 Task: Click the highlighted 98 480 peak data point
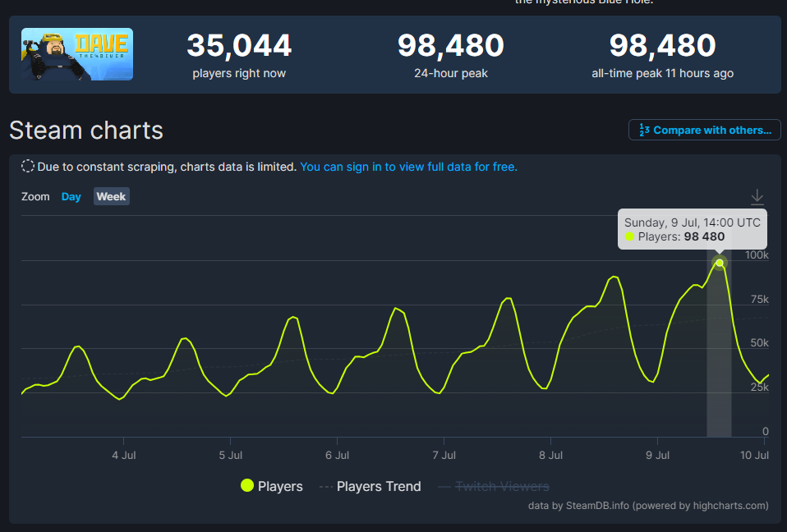click(720, 263)
